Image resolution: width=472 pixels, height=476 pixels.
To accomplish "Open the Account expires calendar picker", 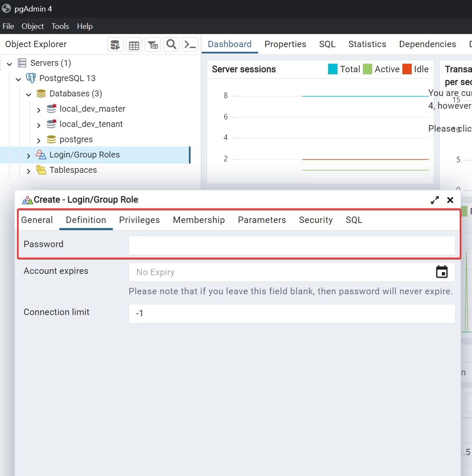I will [x=442, y=272].
